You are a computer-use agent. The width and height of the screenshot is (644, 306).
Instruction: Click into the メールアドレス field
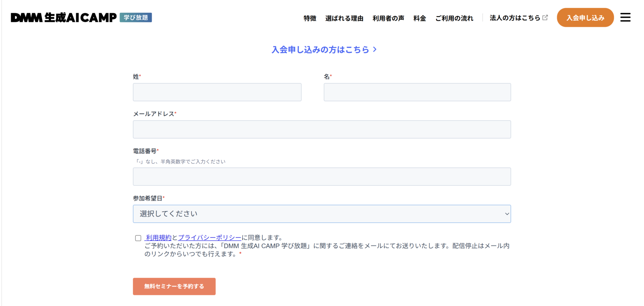click(x=322, y=129)
